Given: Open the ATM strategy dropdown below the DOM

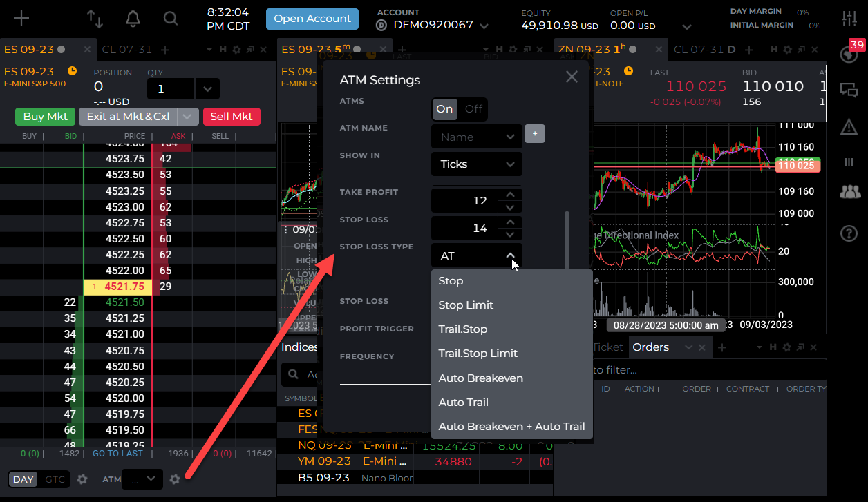Looking at the screenshot, I should pyautogui.click(x=142, y=479).
